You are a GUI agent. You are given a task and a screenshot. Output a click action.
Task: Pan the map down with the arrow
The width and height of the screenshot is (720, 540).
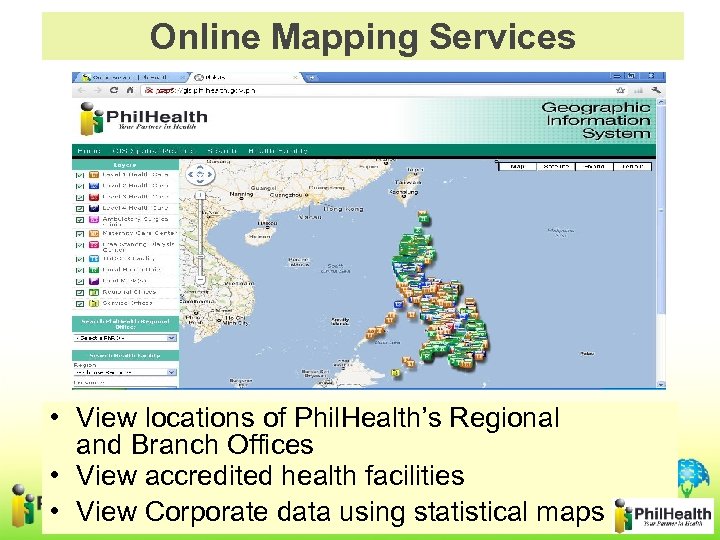click(x=200, y=181)
